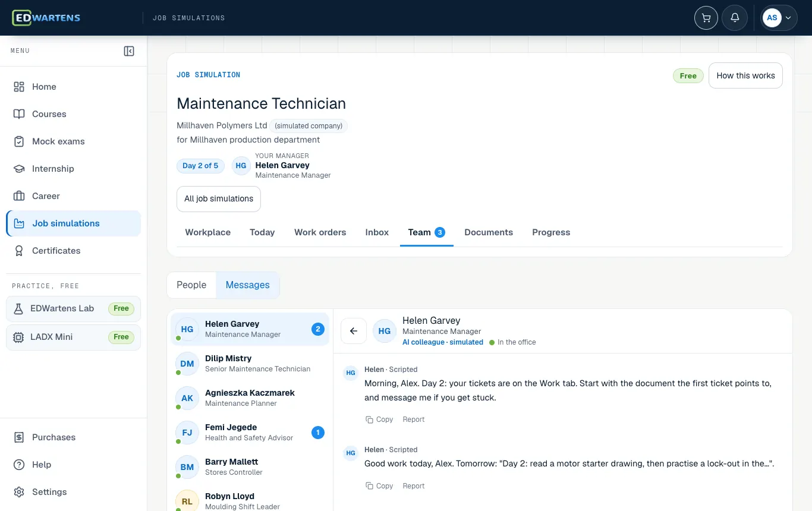Screen dimensions: 812x511
Task: Click Helen Garvey manager name in job card
Action: [282, 166]
